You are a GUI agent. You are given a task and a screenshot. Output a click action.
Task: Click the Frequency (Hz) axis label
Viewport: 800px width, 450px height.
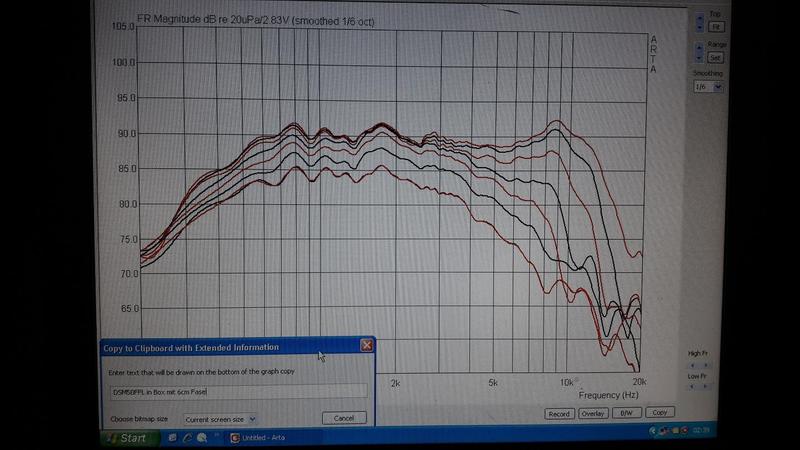point(608,395)
